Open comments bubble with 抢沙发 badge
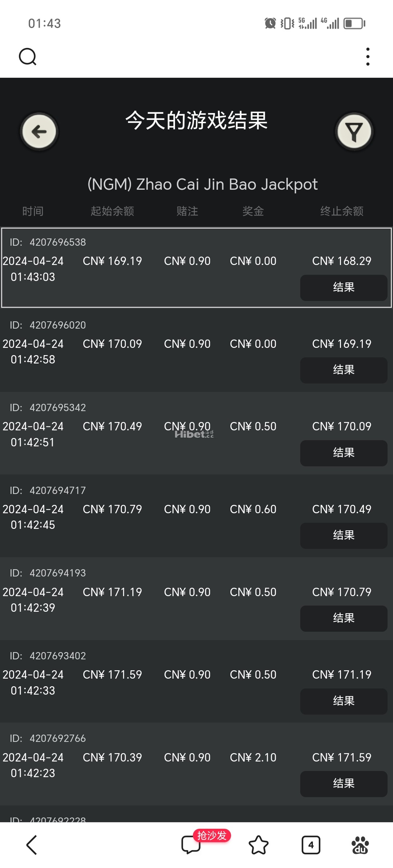This screenshot has height=868, width=393. [191, 844]
